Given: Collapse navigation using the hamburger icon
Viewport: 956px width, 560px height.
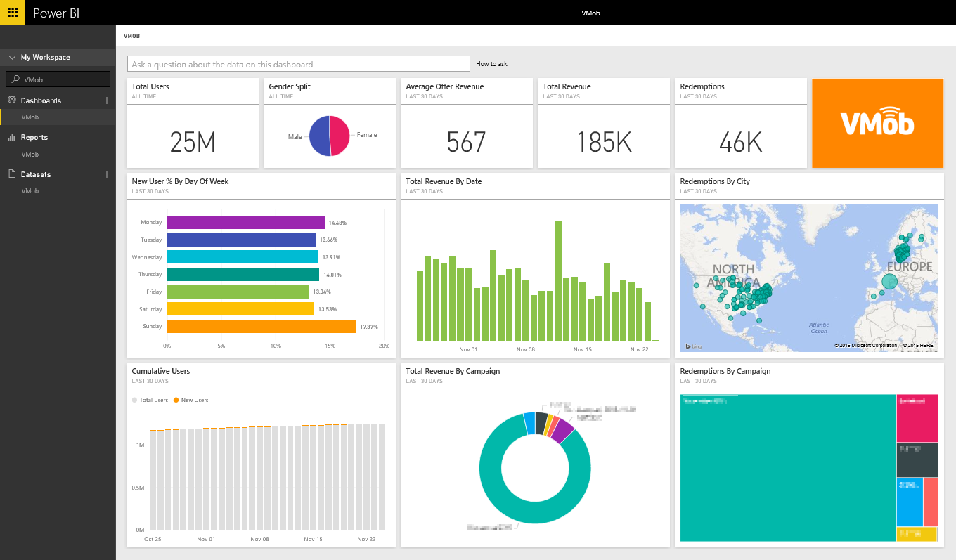Looking at the screenshot, I should pos(13,39).
